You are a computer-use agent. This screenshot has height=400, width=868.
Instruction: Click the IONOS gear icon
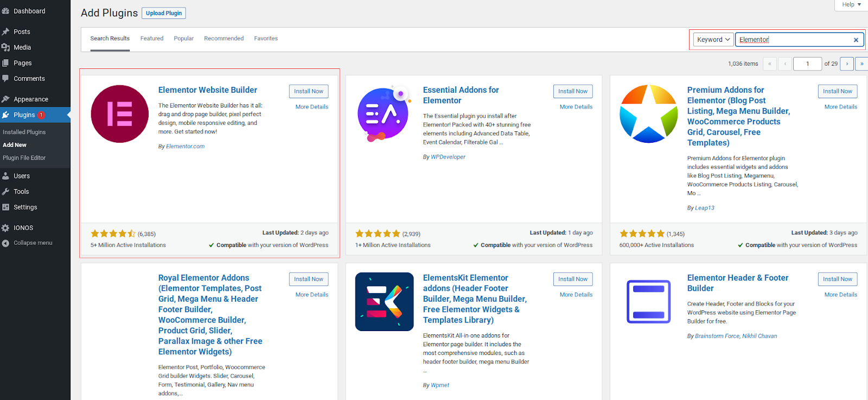click(x=5, y=228)
